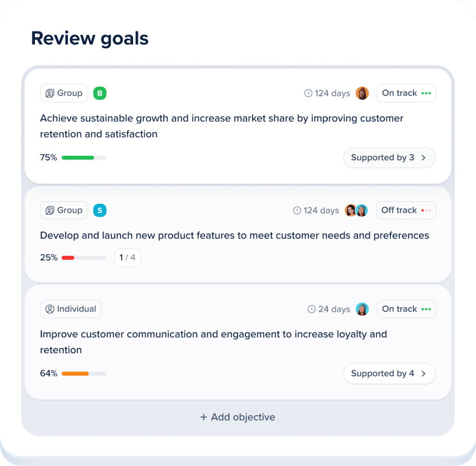
Task: Click the green B avatar badge
Action: (x=100, y=93)
